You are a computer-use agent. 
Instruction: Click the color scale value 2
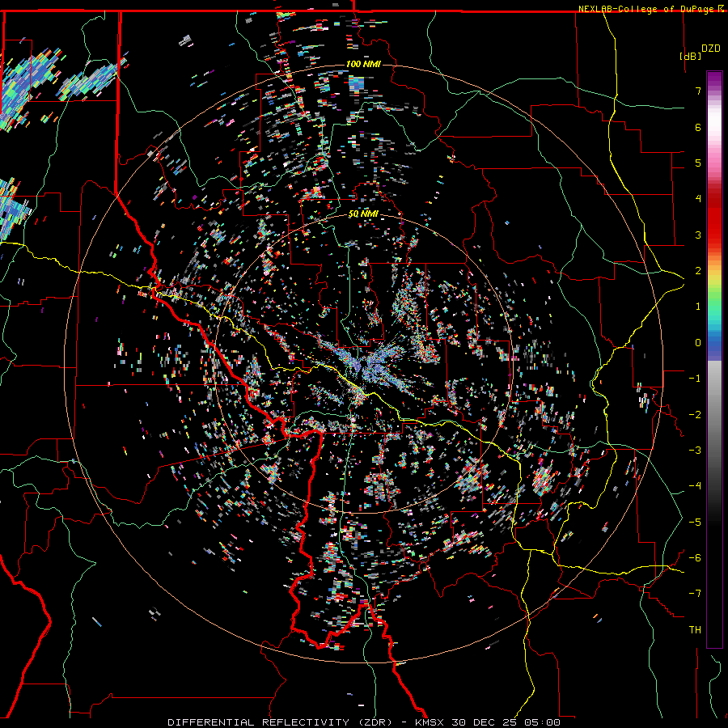pyautogui.click(x=698, y=271)
